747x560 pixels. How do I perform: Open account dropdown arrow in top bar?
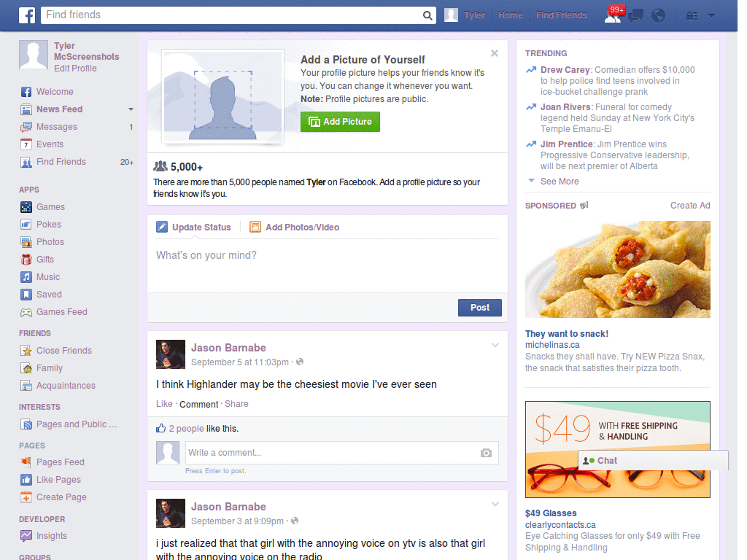click(x=711, y=16)
